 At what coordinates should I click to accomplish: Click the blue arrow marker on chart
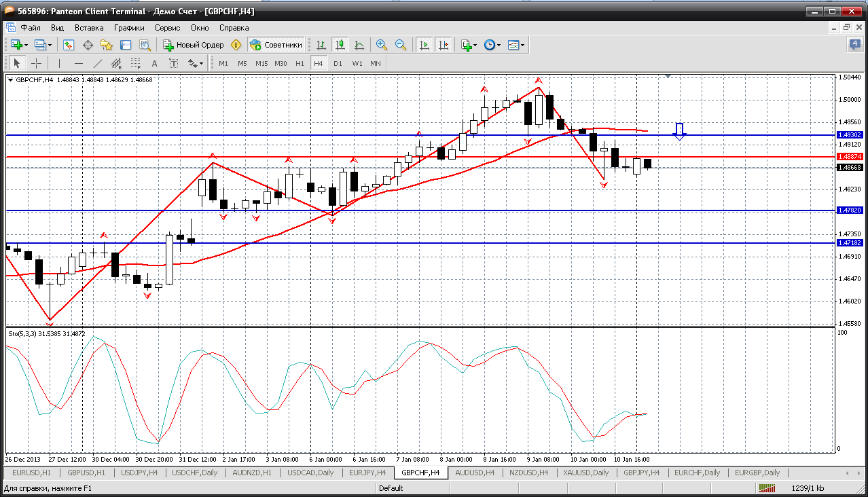click(x=680, y=131)
